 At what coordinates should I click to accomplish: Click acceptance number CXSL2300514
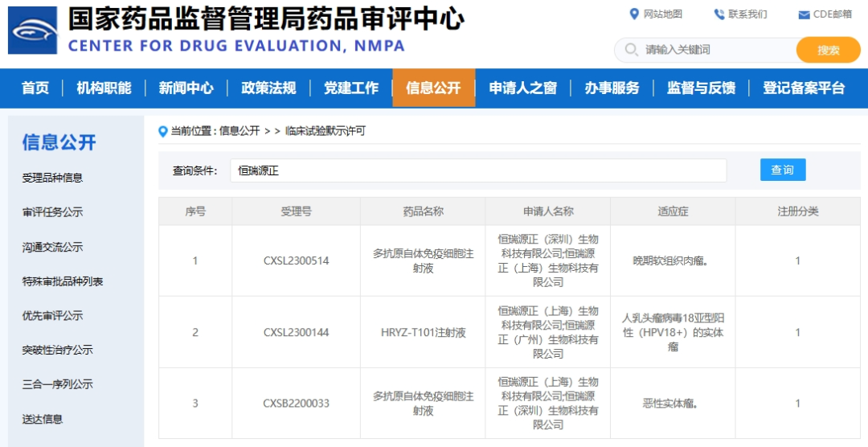pos(296,260)
